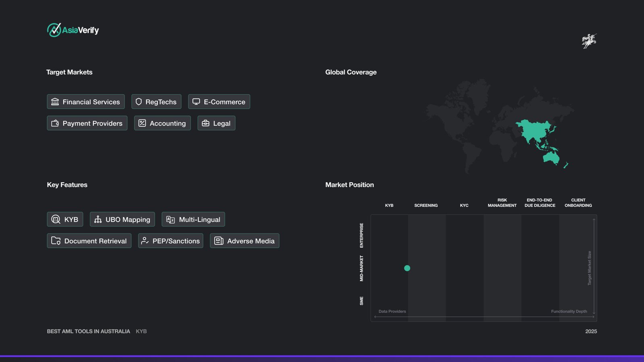The width and height of the screenshot is (644, 362).
Task: Click the knight on horse emblem
Action: (x=589, y=41)
